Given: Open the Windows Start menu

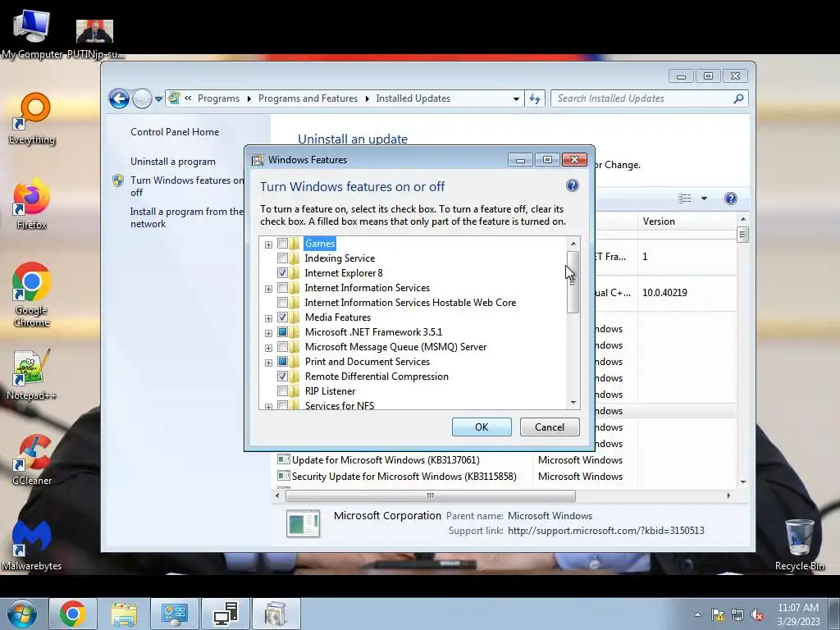Looking at the screenshot, I should click(x=22, y=614).
